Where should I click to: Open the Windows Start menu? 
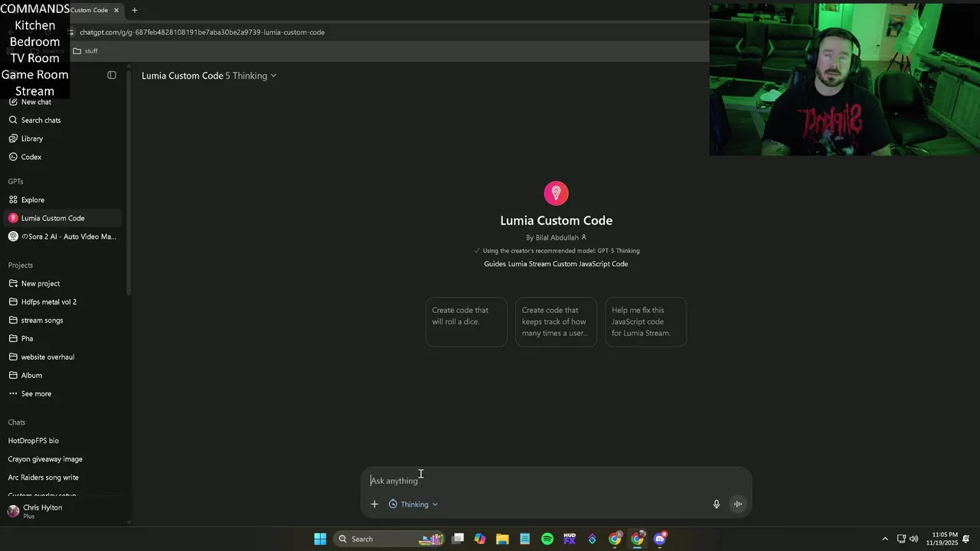(320, 539)
